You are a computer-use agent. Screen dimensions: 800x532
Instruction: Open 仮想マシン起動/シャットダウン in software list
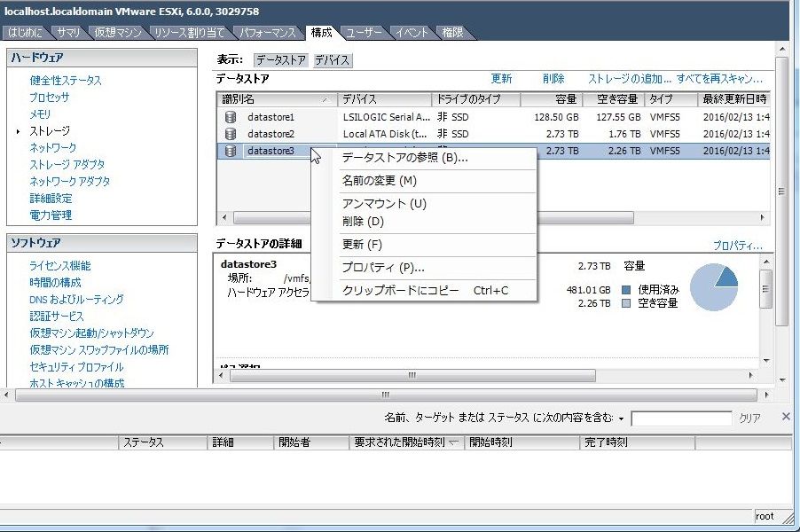click(91, 332)
